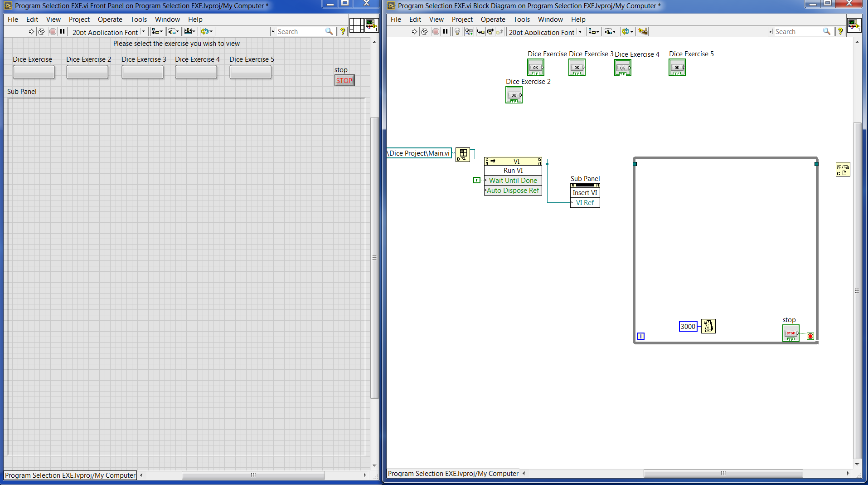Click Abort Execution in Block Diagram toolbar
The image size is (868, 485).
click(436, 31)
